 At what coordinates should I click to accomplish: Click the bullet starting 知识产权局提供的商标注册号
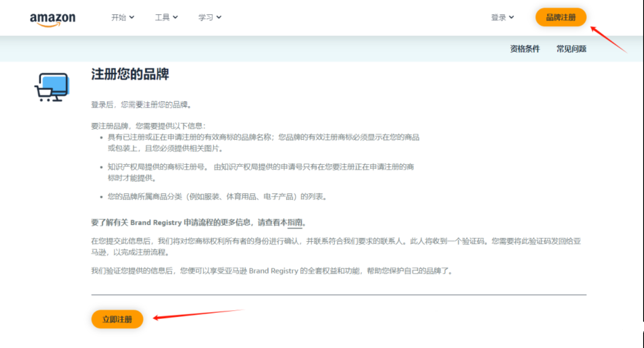(x=261, y=172)
